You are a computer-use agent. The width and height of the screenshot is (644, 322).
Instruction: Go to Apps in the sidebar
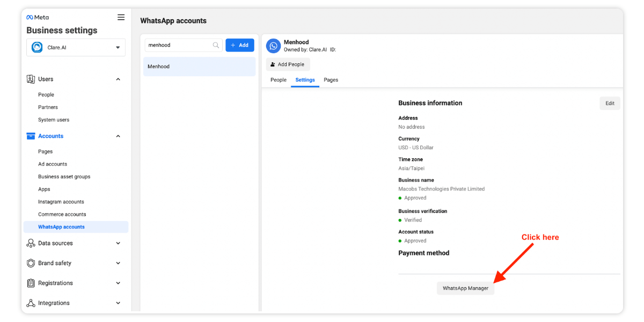(x=44, y=189)
